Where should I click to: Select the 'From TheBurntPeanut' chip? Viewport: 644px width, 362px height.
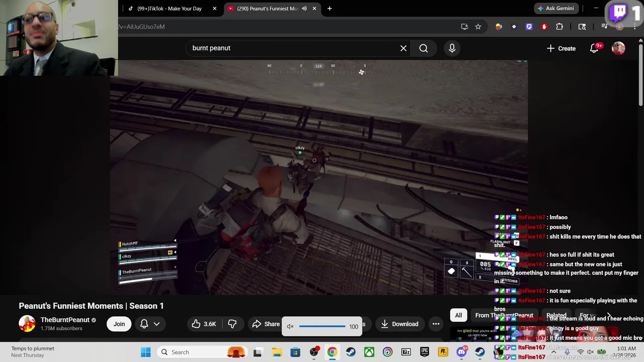click(504, 315)
